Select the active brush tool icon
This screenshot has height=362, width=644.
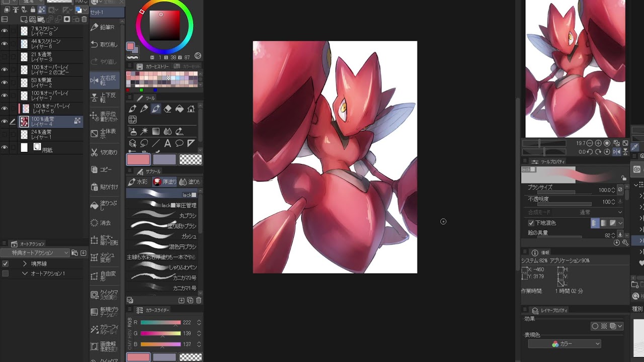pos(156,109)
